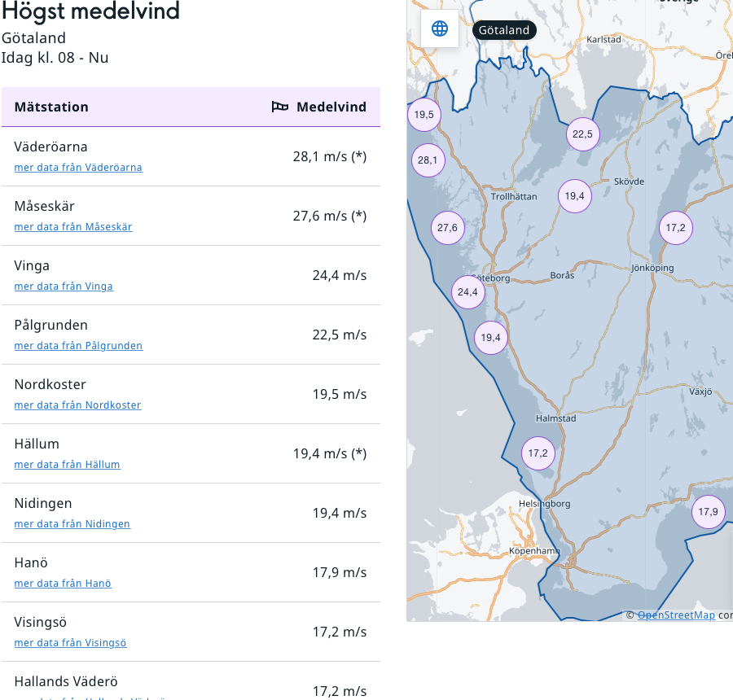Viewport: 733px width, 700px height.
Task: Open 'mer data från Hällum' link
Action: (67, 465)
